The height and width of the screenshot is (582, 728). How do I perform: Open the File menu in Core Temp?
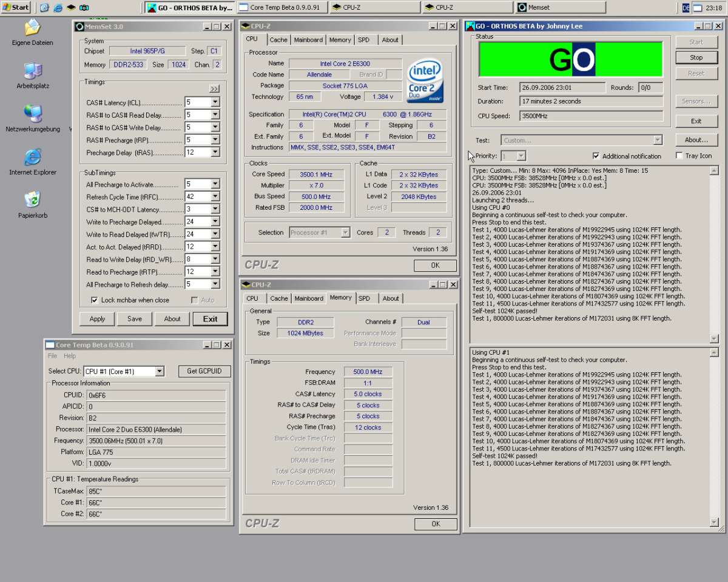click(52, 356)
